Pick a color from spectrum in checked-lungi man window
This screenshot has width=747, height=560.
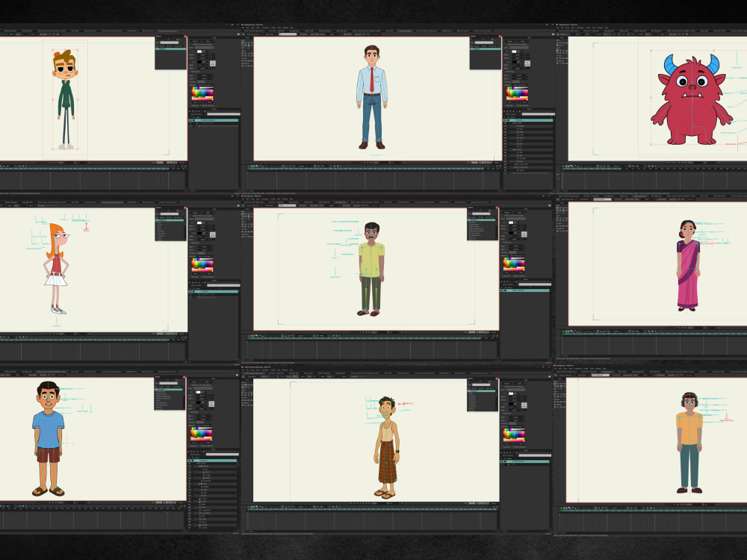pyautogui.click(x=514, y=435)
